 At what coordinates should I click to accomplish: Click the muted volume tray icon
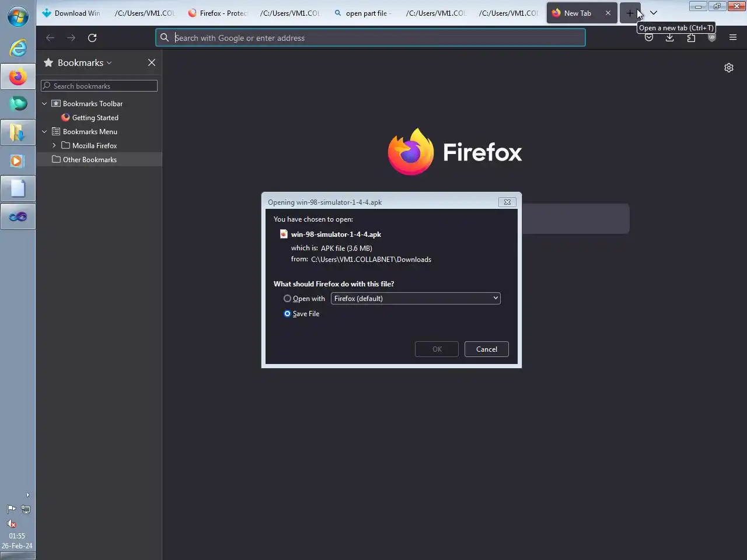(11, 523)
